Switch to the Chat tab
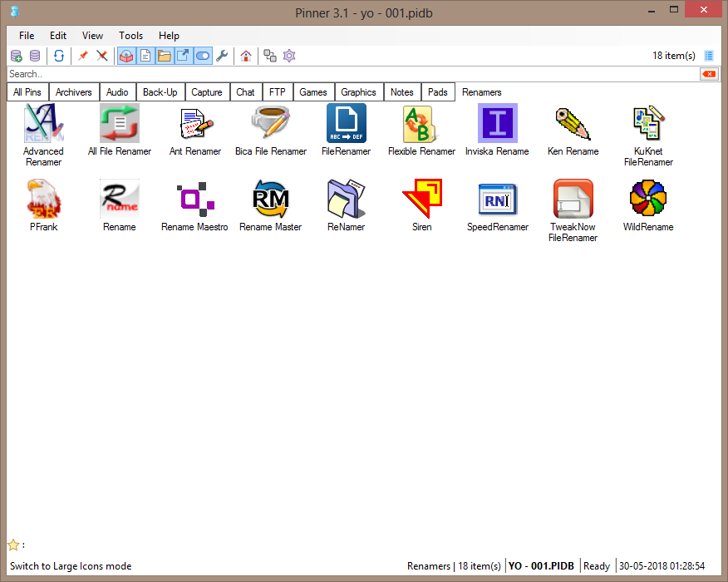This screenshot has width=728, height=582. pyautogui.click(x=246, y=92)
